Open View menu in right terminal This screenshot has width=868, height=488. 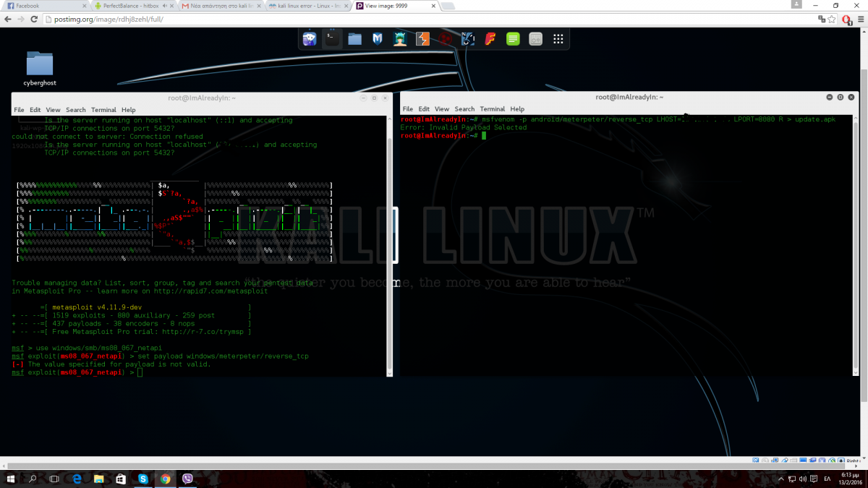[x=441, y=109]
